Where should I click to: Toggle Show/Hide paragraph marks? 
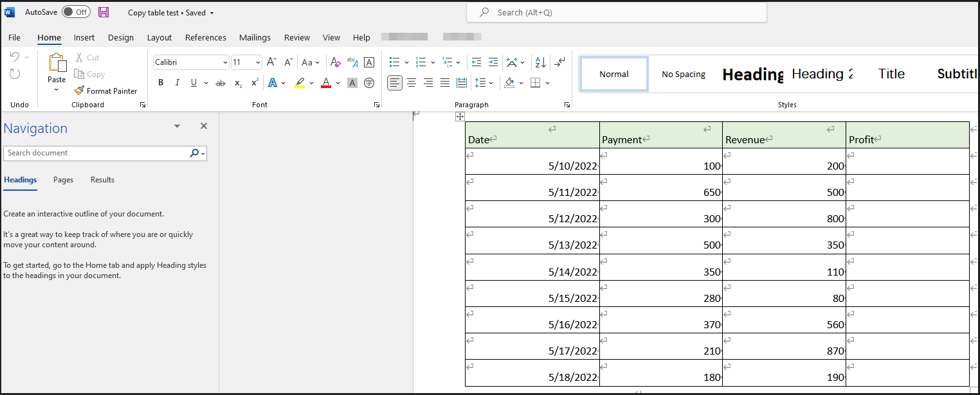pos(559,62)
